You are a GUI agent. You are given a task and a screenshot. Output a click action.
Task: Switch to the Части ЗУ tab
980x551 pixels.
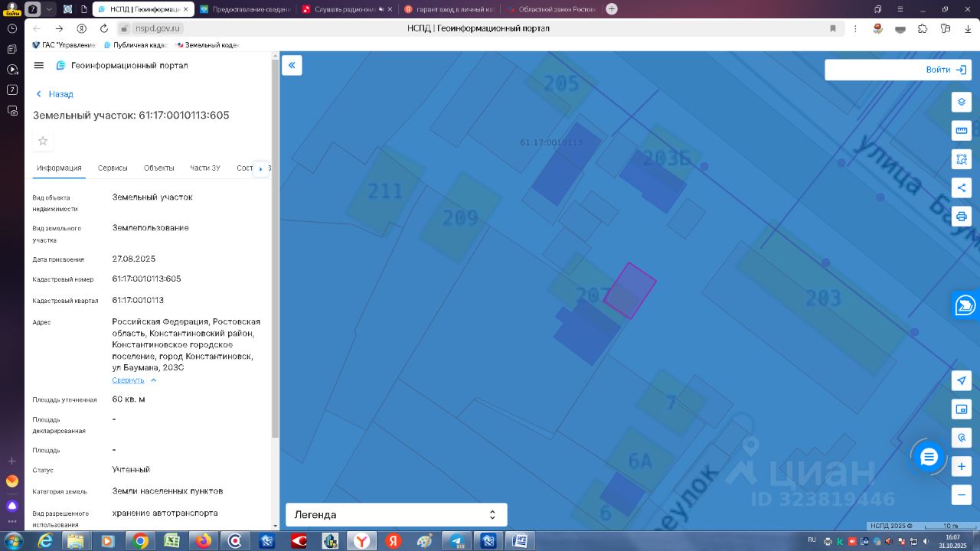[x=205, y=168]
